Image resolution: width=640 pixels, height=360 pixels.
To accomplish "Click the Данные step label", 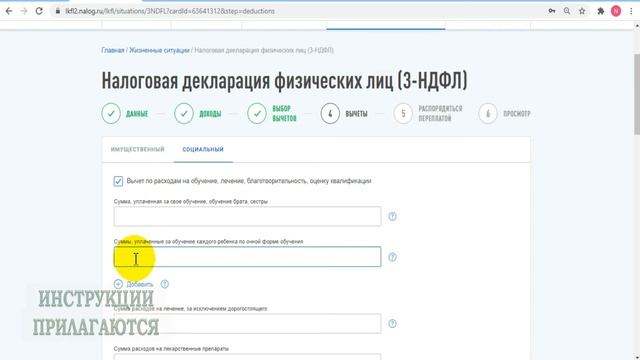I will point(137,114).
